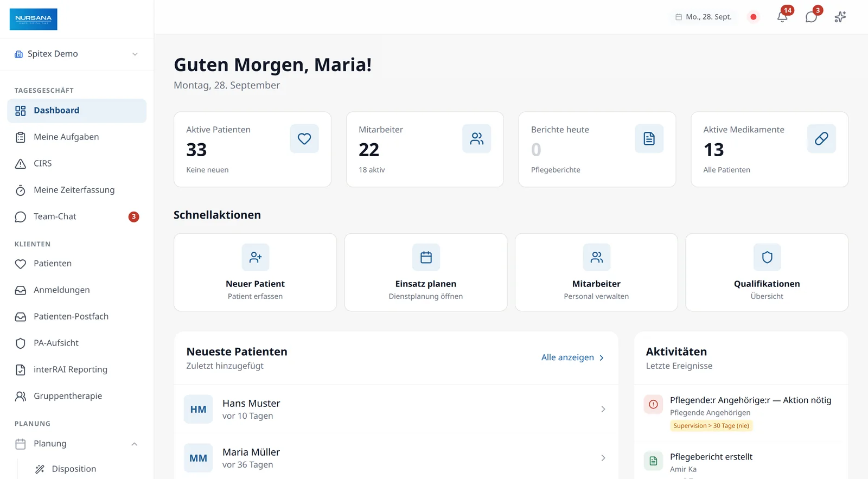Viewport: 868px width, 479px height.
Task: Click the HM avatar for Hans Muster
Action: pos(198,410)
